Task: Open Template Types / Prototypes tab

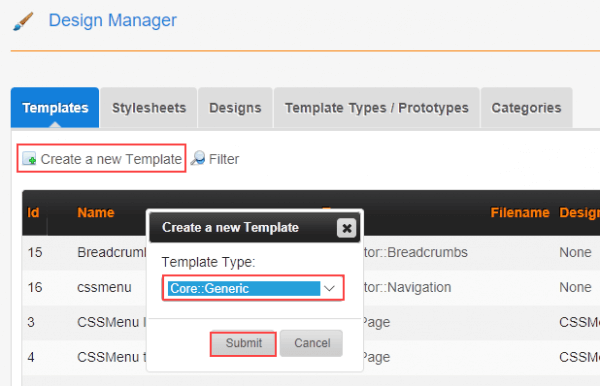Action: click(377, 108)
